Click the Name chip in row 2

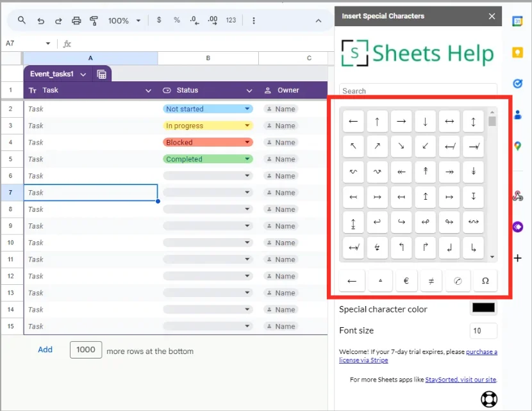[x=281, y=109]
